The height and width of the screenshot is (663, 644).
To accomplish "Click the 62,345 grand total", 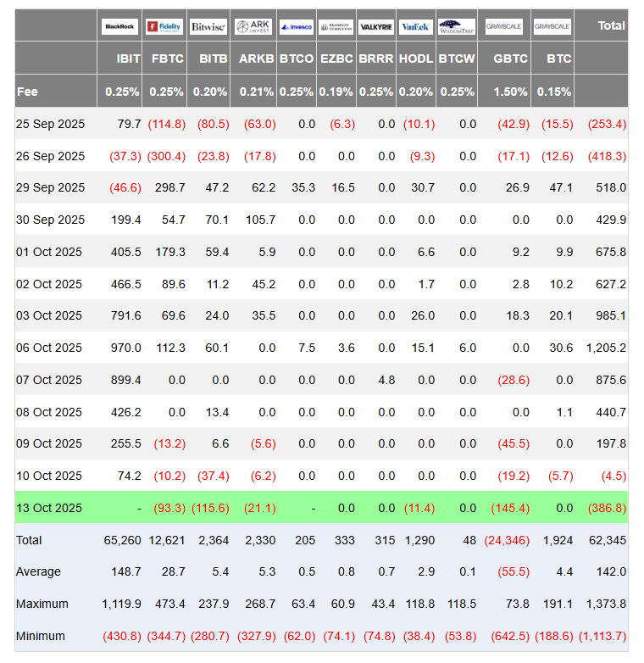I will 608,540.
